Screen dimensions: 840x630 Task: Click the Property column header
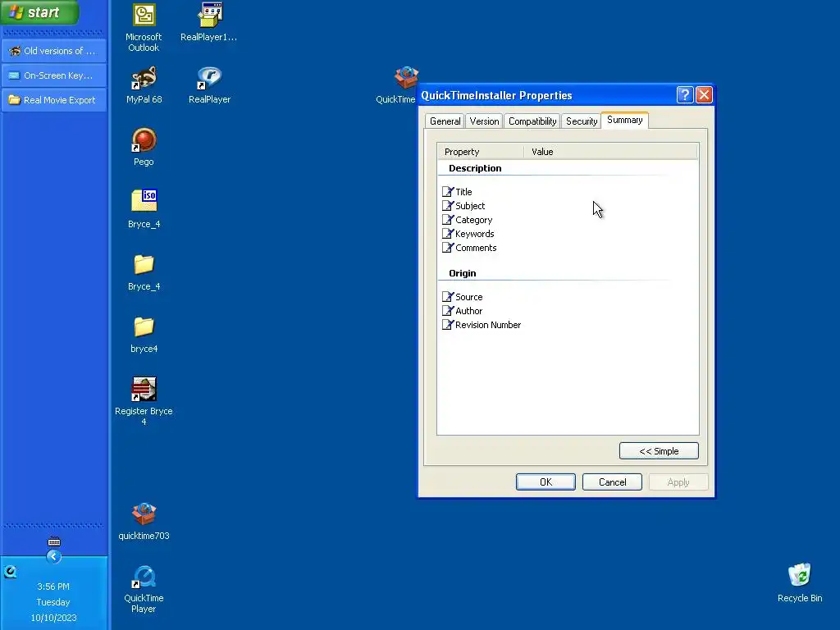pyautogui.click(x=481, y=152)
